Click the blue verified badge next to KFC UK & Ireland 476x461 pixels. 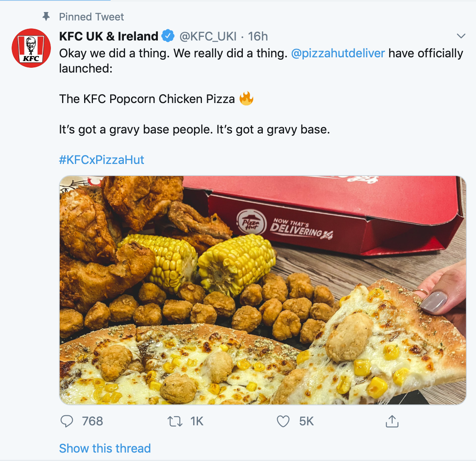pos(168,36)
